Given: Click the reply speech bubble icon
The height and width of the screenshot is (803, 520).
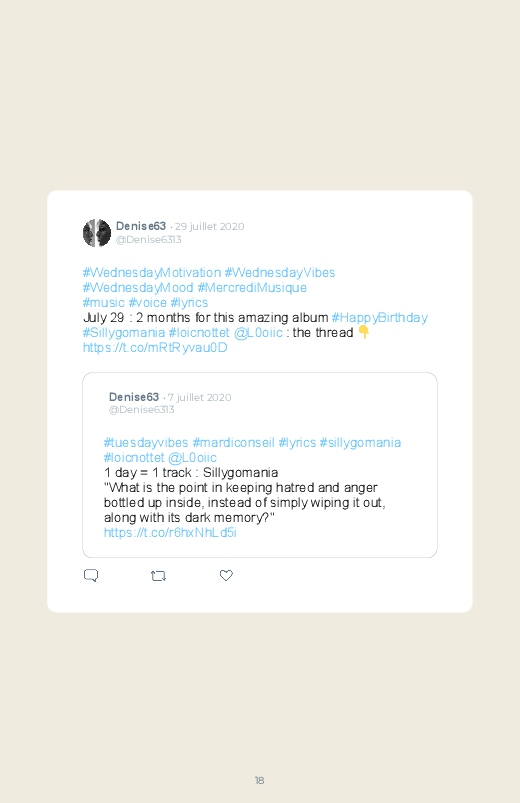Looking at the screenshot, I should point(91,576).
